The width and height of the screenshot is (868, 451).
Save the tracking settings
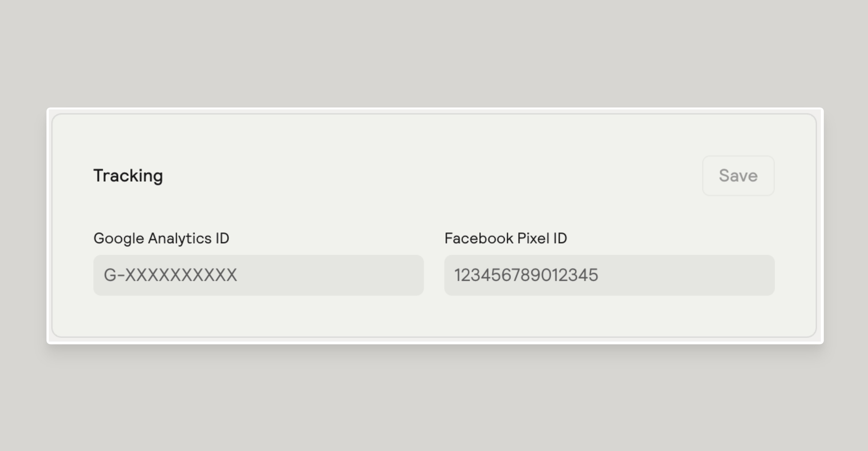click(738, 176)
